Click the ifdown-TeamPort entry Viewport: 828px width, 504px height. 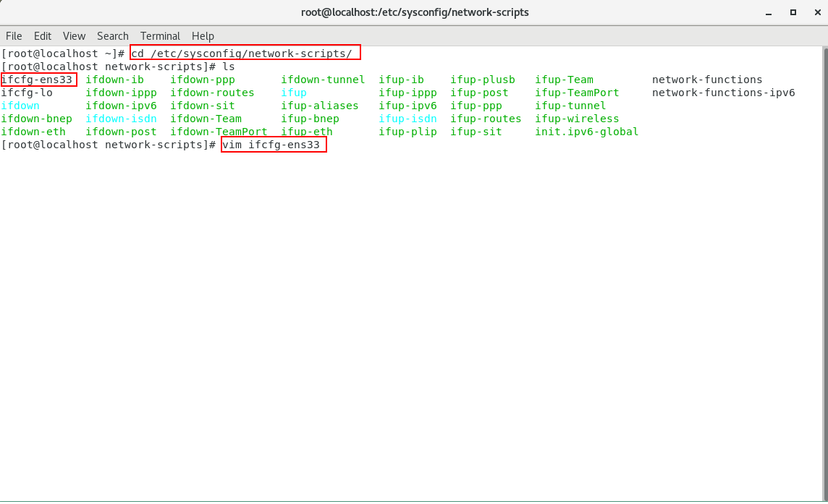(x=219, y=132)
